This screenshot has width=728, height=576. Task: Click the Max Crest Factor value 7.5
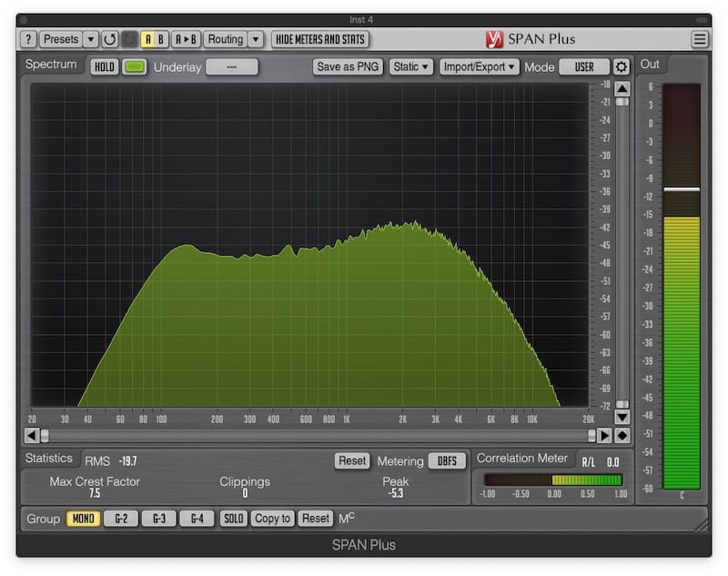pyautogui.click(x=95, y=493)
